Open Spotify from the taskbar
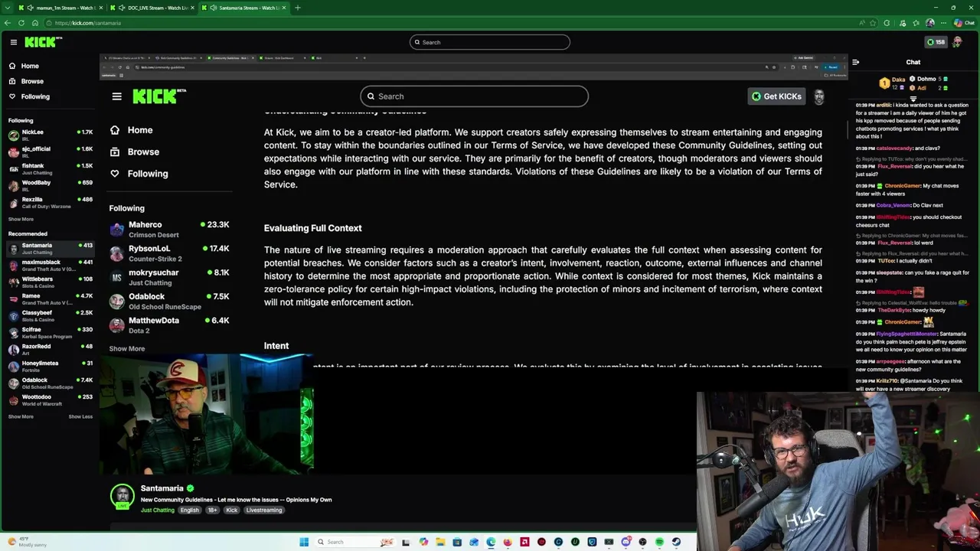This screenshot has height=551, width=980. [x=659, y=542]
